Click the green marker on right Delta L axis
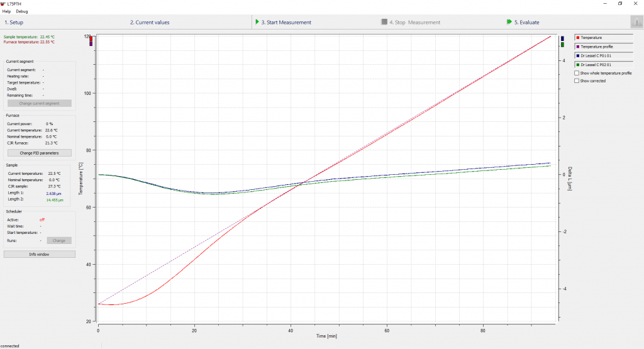Viewport: 644px width, 349px height. [x=562, y=45]
